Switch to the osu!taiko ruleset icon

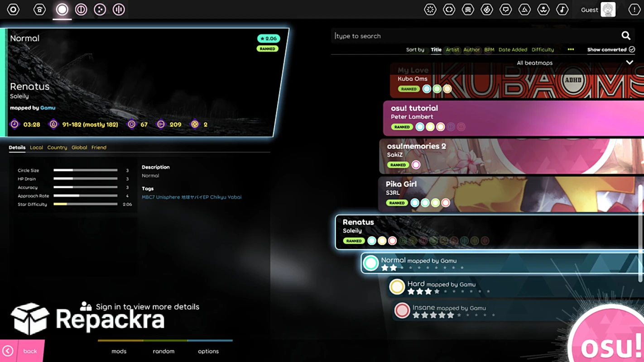tap(81, 10)
